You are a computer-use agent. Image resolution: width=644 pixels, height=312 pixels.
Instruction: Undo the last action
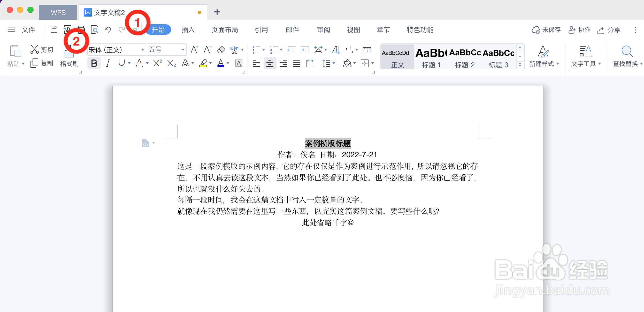point(108,29)
